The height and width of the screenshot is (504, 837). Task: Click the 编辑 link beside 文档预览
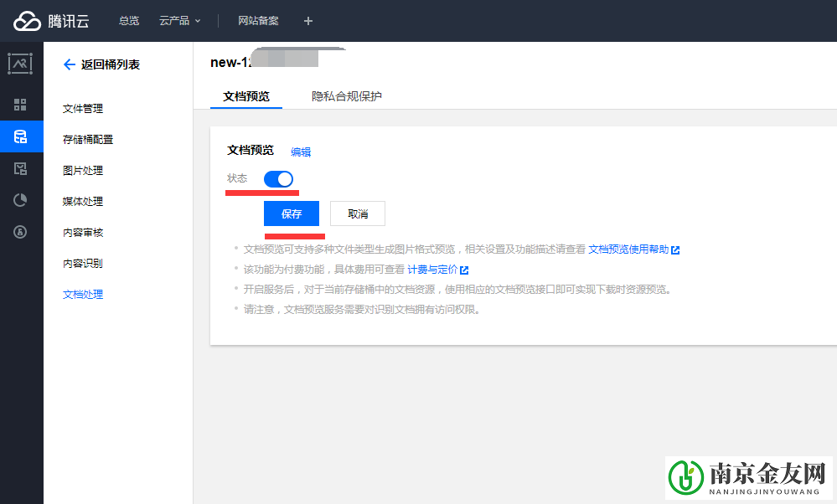pyautogui.click(x=301, y=152)
